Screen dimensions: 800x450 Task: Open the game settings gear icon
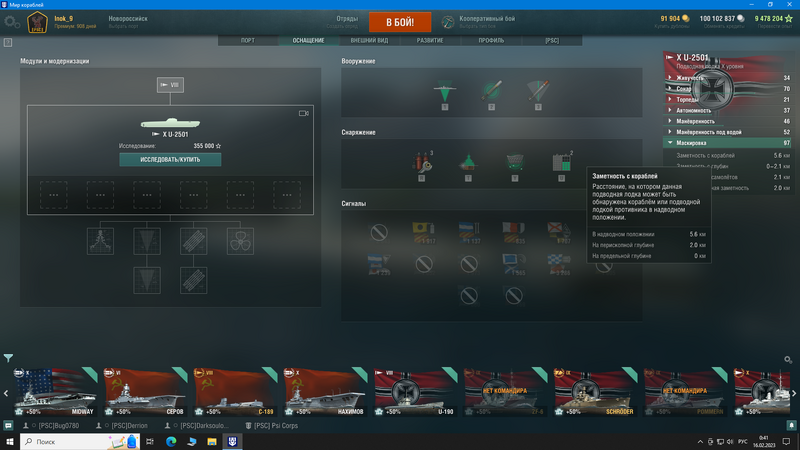tap(11, 22)
